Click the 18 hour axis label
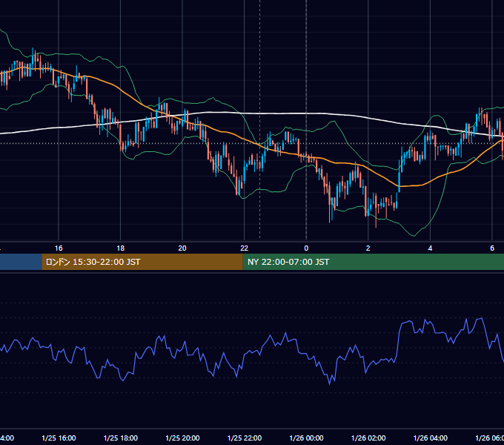504x445 pixels. (x=121, y=248)
